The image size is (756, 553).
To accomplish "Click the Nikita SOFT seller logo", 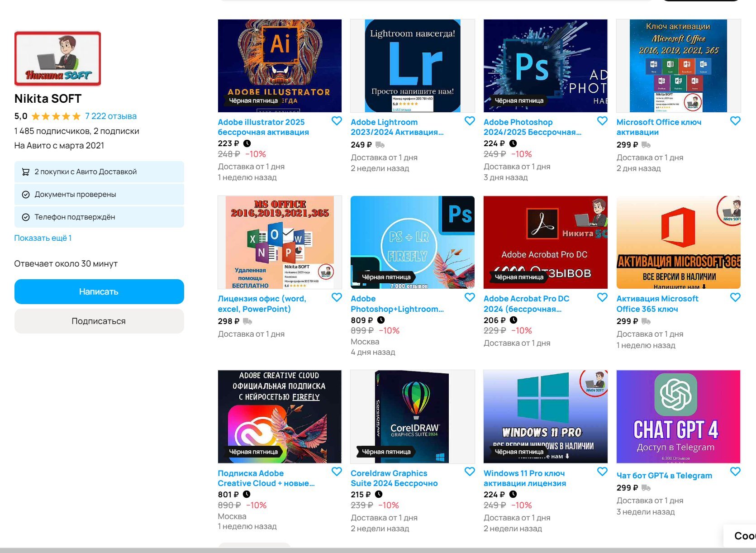I will (58, 58).
